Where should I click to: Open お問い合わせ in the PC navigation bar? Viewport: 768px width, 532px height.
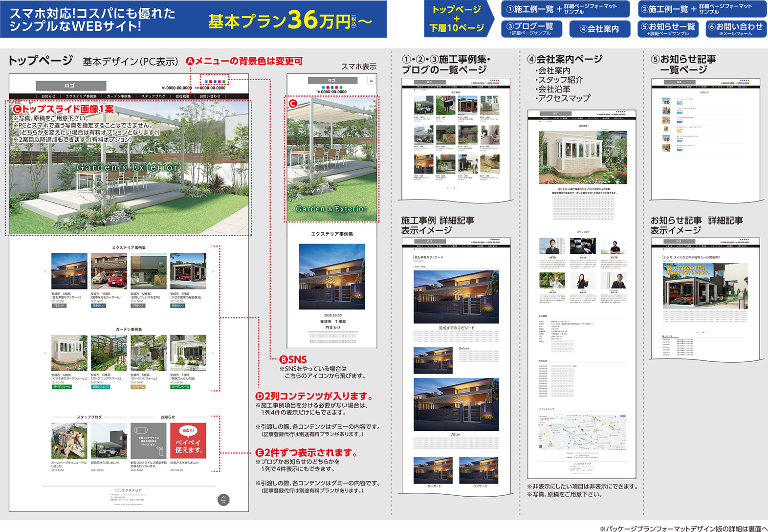pos(210,96)
